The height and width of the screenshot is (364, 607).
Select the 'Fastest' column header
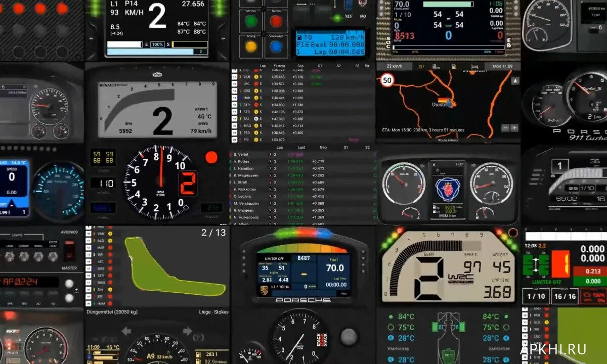coord(279,66)
